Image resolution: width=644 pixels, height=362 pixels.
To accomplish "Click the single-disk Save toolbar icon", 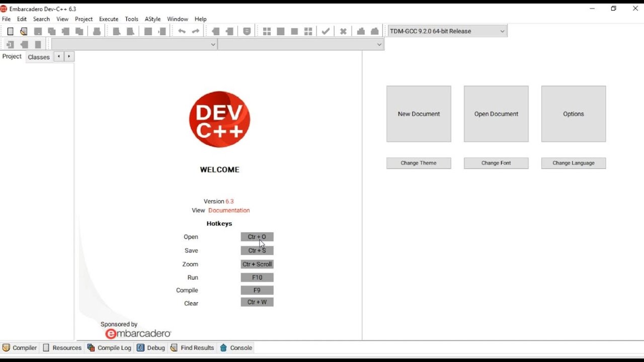I will pyautogui.click(x=38, y=31).
